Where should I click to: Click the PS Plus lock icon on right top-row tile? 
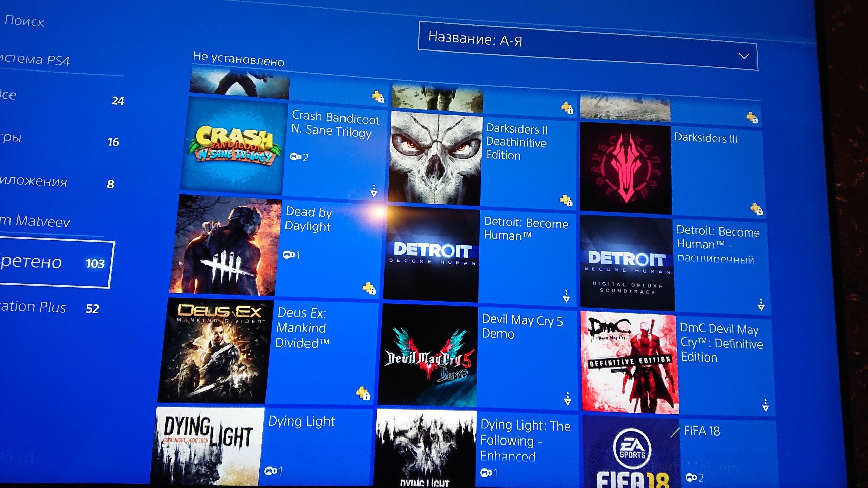coord(752,118)
